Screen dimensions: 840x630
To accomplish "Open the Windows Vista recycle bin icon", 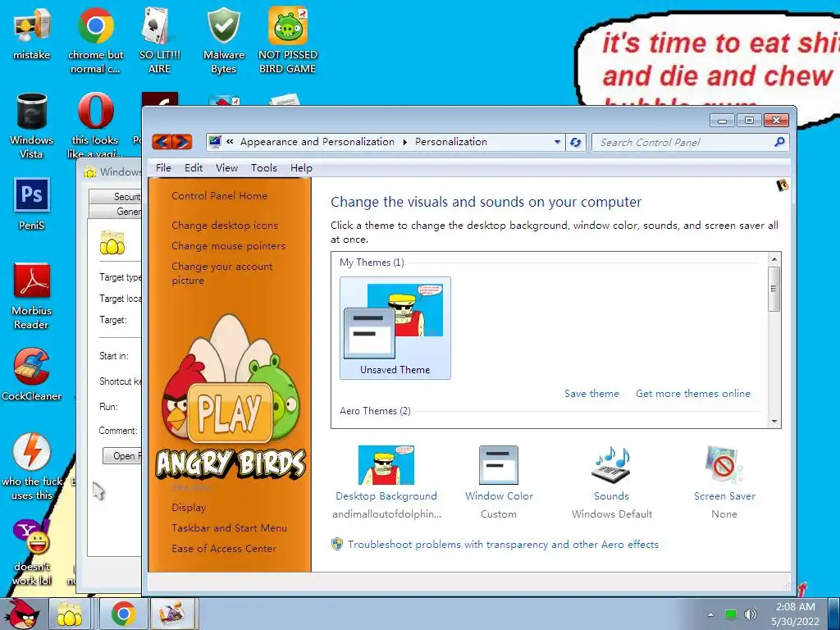I will click(x=32, y=126).
